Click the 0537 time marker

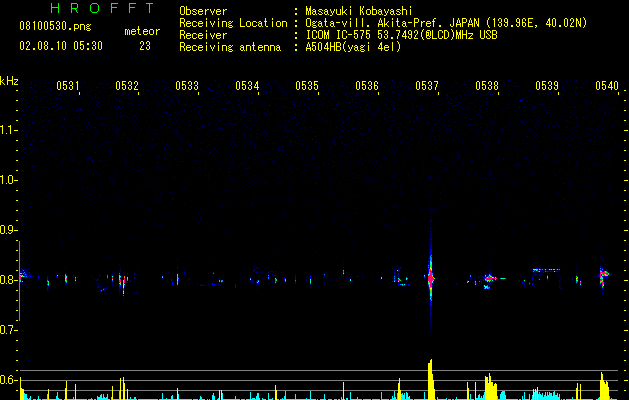coord(427,86)
